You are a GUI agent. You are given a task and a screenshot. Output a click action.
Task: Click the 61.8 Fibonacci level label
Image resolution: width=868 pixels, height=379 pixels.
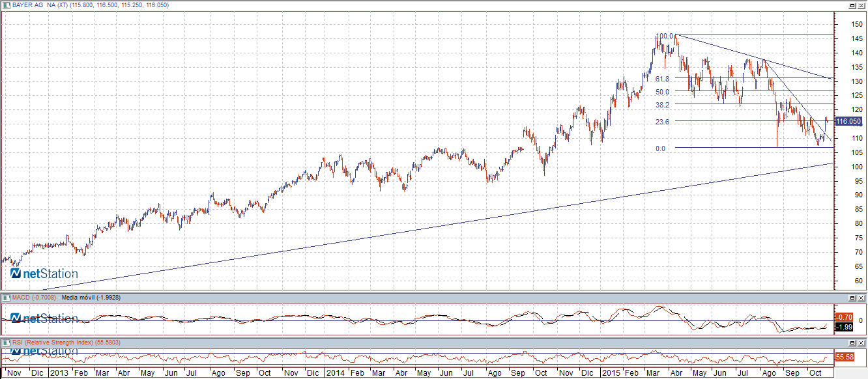(663, 78)
